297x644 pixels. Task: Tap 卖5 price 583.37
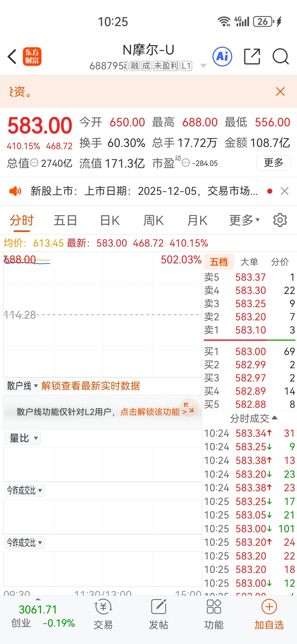tap(251, 277)
